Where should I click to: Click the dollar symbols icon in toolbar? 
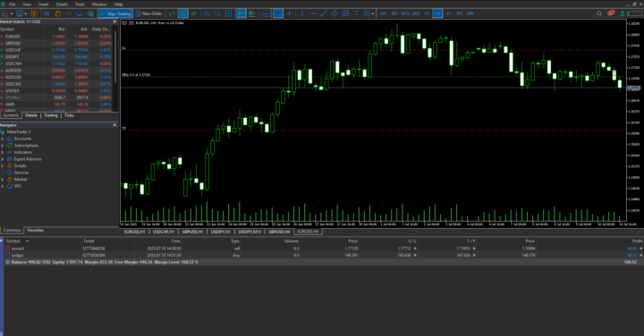pos(34,13)
